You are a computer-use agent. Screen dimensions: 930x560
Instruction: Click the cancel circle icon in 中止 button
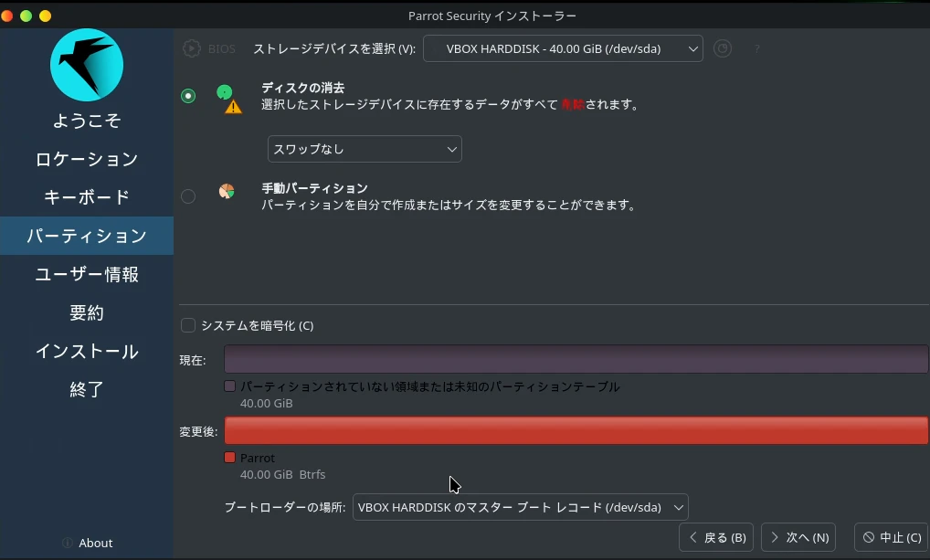coord(868,537)
